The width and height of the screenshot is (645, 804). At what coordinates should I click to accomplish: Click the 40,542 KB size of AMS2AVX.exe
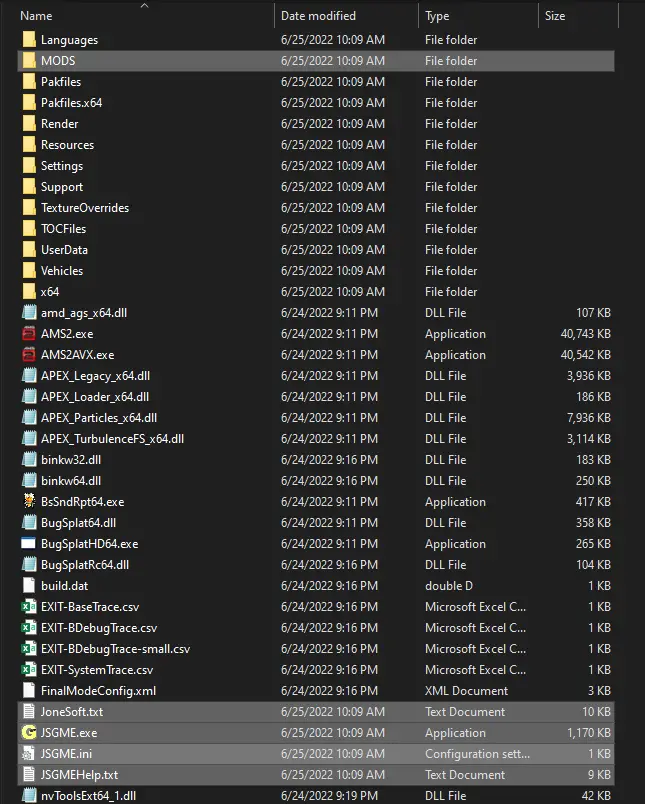click(x=586, y=355)
